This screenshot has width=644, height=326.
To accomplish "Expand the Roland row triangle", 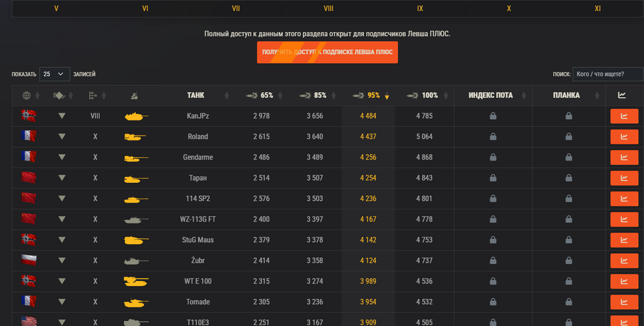I will point(62,137).
